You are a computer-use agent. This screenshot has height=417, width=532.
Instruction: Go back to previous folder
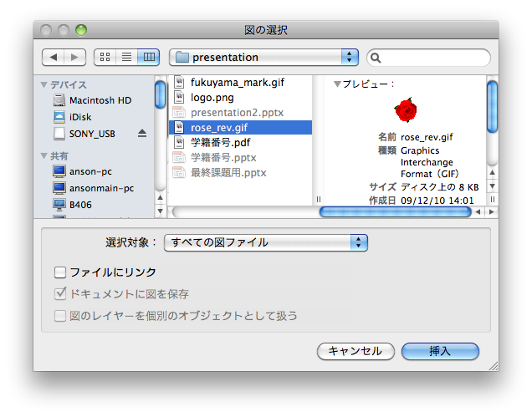pyautogui.click(x=53, y=58)
